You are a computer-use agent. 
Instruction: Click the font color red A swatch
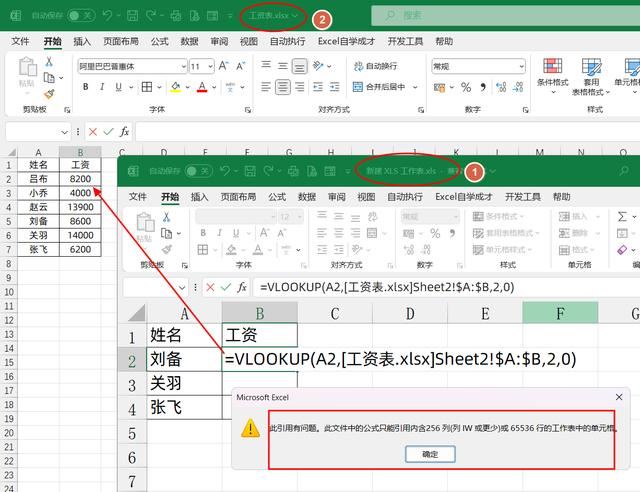tap(201, 87)
